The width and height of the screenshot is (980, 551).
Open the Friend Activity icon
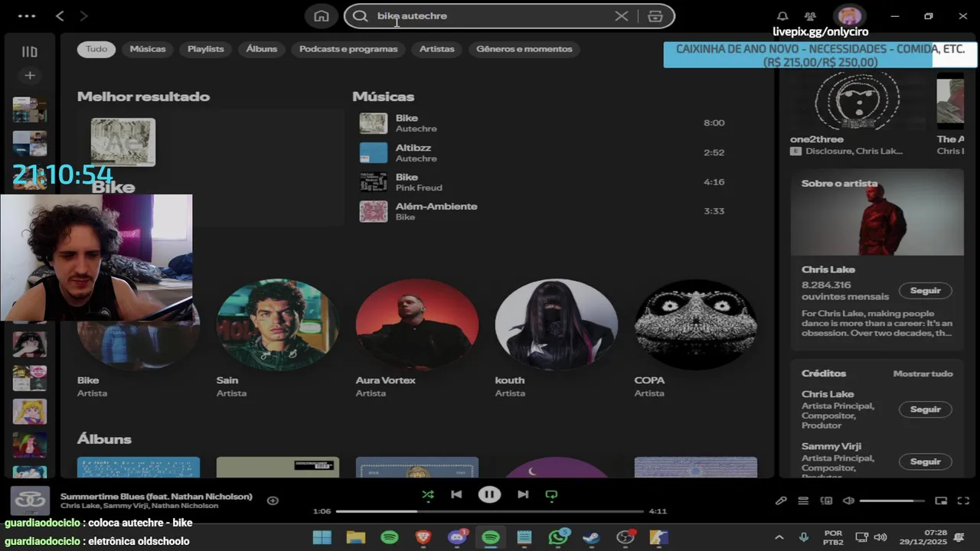pos(810,15)
